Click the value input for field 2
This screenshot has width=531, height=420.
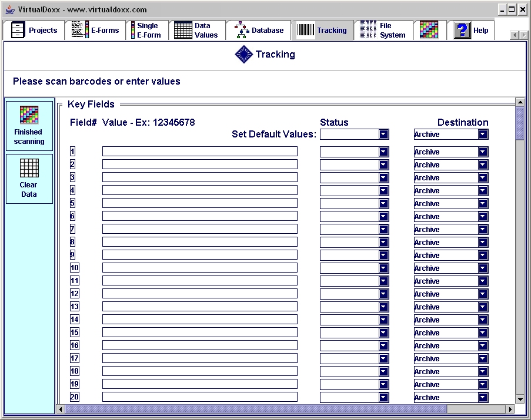[x=200, y=164]
